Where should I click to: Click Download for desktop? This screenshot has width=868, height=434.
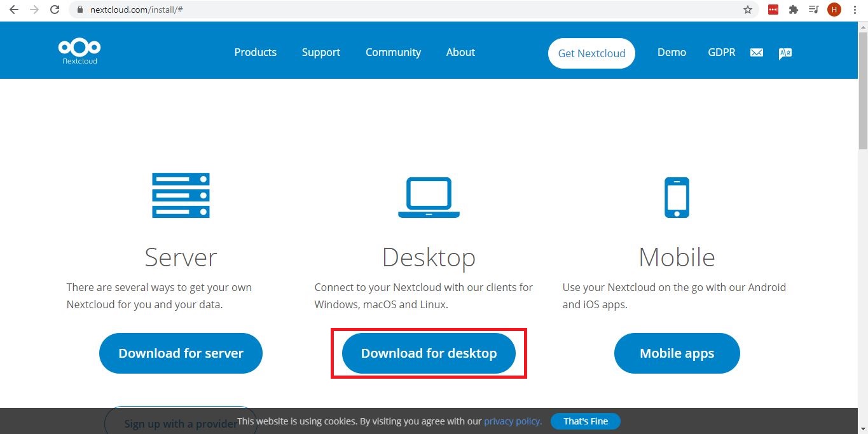click(428, 353)
